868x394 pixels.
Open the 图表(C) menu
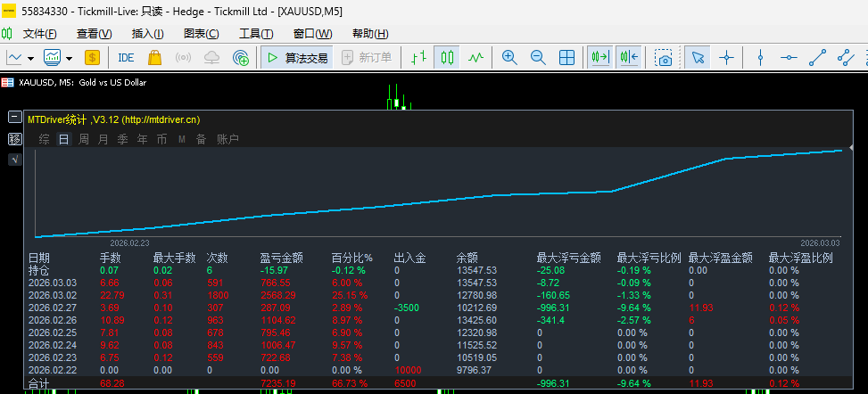202,34
